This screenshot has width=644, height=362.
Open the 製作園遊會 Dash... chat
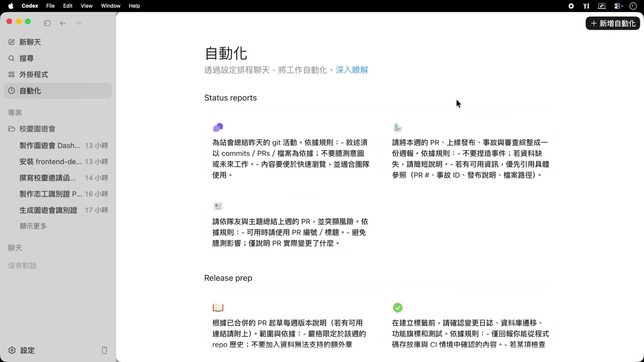pyautogui.click(x=58, y=146)
